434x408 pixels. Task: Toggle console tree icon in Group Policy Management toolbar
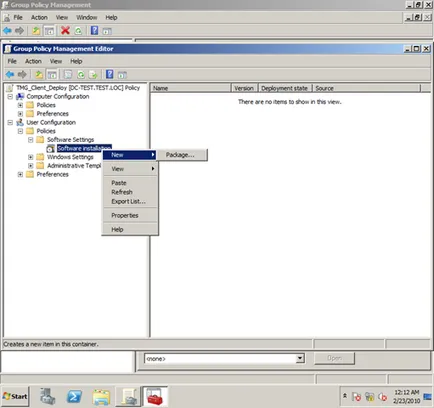[49, 31]
